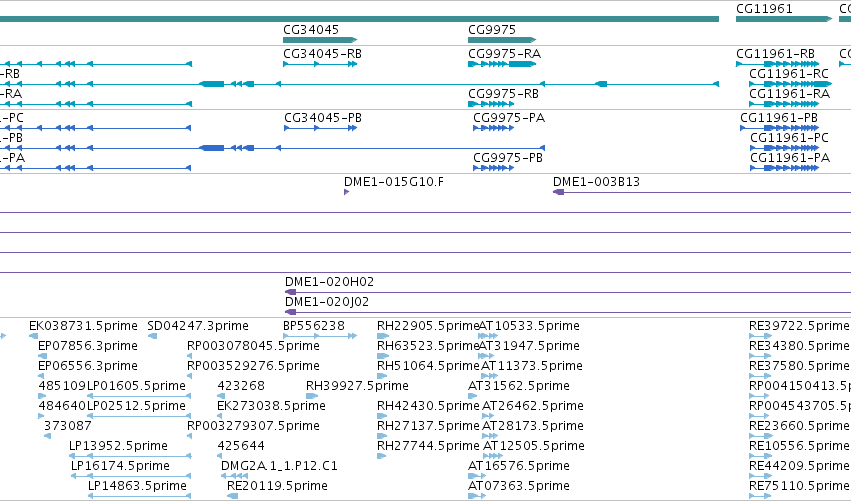Select EST EK038731.5prime
Viewport: 851px width, 501px height.
point(83,326)
